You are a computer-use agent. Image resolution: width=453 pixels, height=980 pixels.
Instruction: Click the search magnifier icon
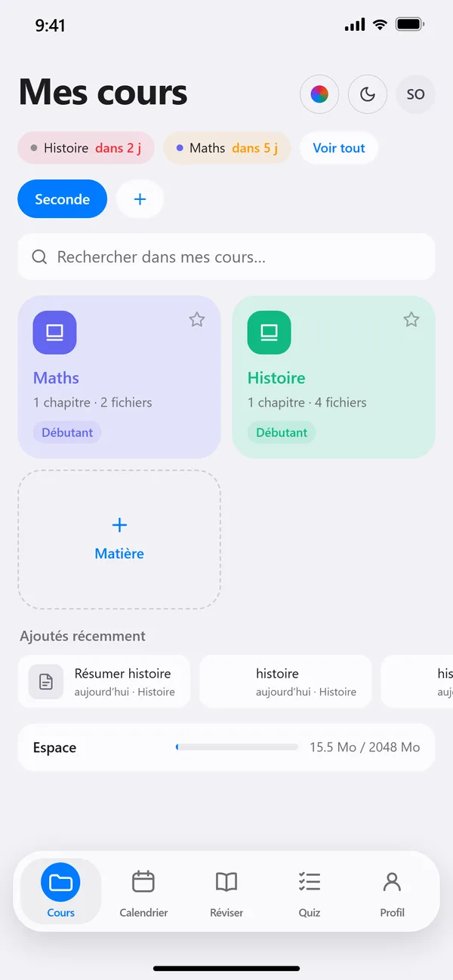point(39,257)
